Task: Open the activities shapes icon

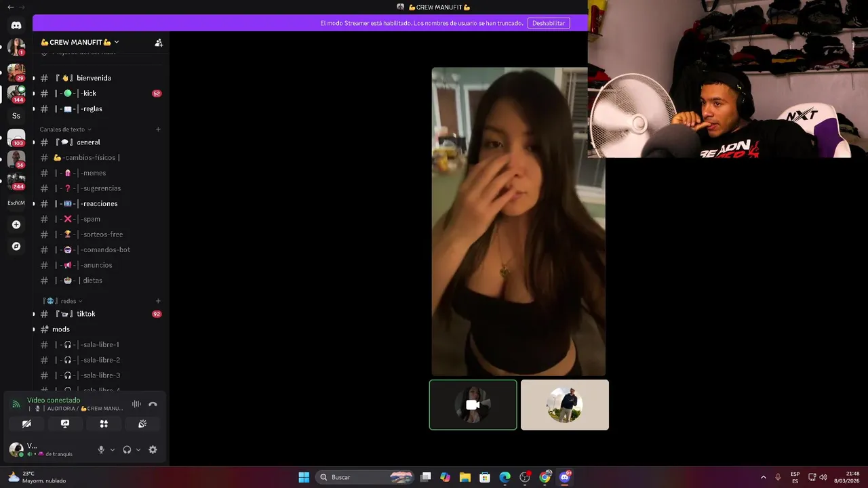Action: pyautogui.click(x=104, y=424)
